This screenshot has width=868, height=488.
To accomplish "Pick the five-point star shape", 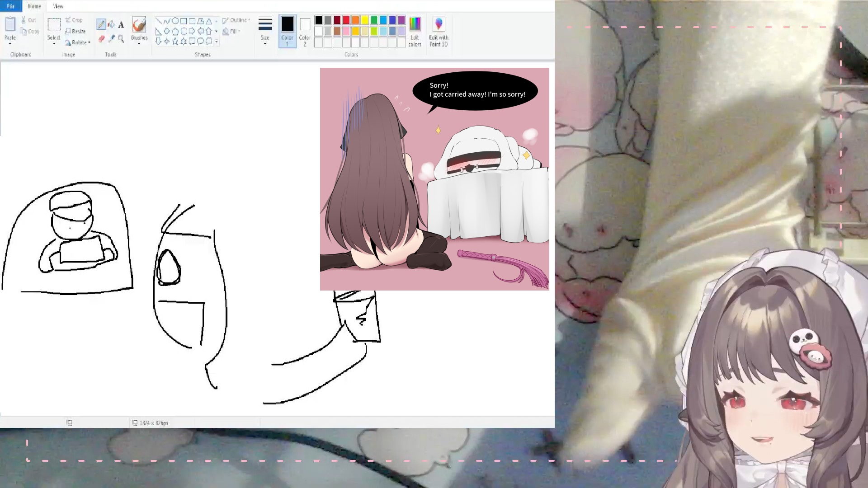I will pos(175,42).
